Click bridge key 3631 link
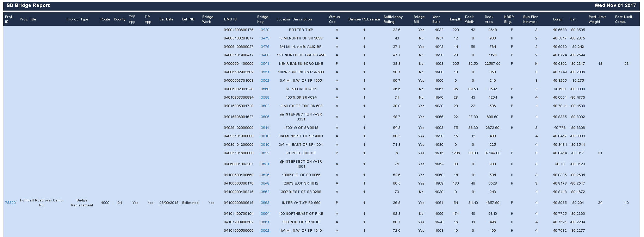This screenshot has height=237, width=644. tap(265, 164)
